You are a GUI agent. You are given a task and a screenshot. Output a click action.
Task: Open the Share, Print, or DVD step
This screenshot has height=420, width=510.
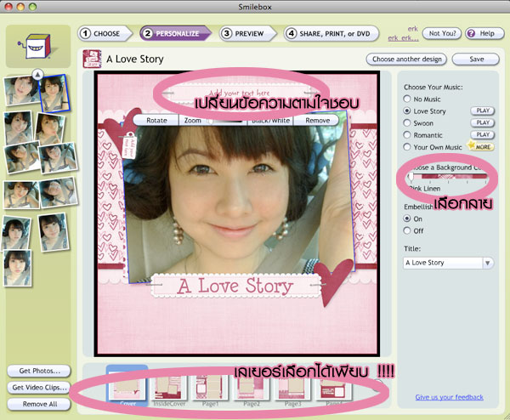coord(329,34)
